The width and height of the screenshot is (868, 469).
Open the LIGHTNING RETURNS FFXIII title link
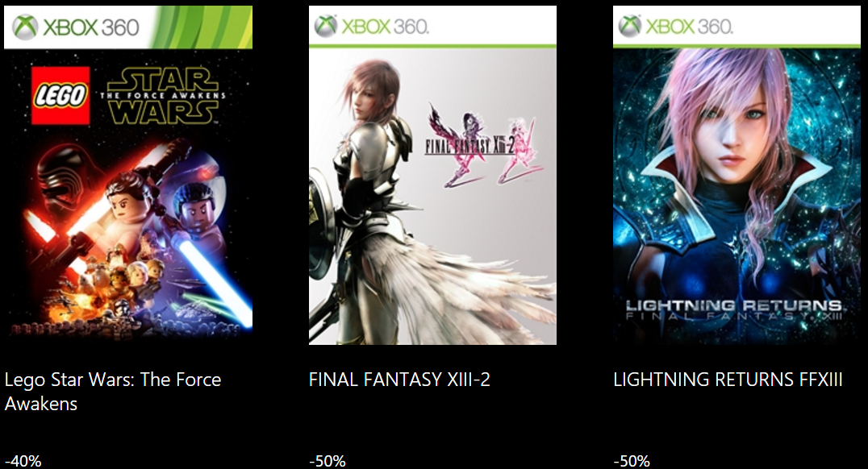[x=728, y=380]
